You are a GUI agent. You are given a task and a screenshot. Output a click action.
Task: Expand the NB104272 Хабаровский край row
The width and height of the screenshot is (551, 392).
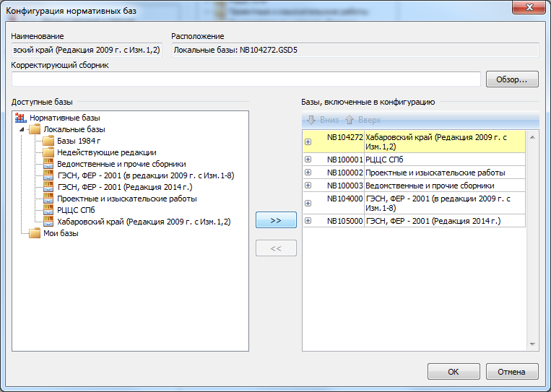(x=308, y=142)
